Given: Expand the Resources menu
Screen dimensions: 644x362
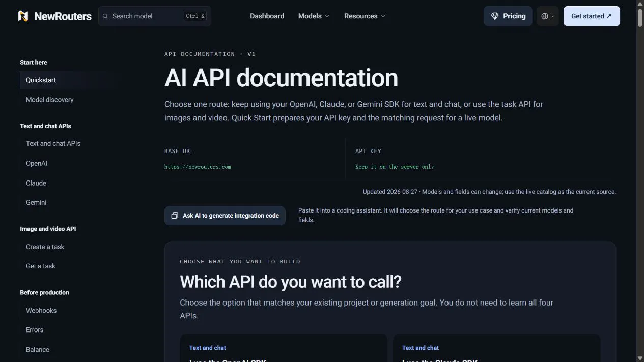Looking at the screenshot, I should pyautogui.click(x=365, y=16).
